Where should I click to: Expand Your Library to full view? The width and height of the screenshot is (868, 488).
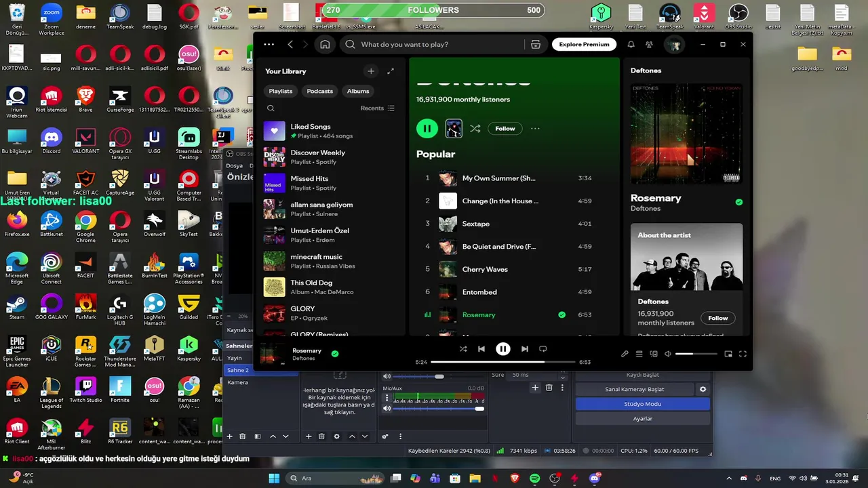pos(391,71)
